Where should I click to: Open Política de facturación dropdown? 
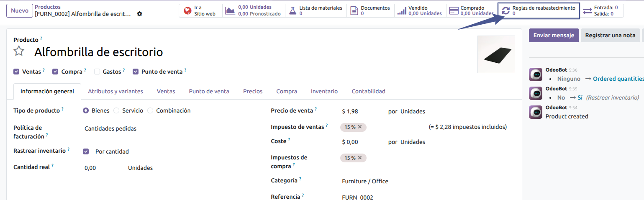point(167,129)
